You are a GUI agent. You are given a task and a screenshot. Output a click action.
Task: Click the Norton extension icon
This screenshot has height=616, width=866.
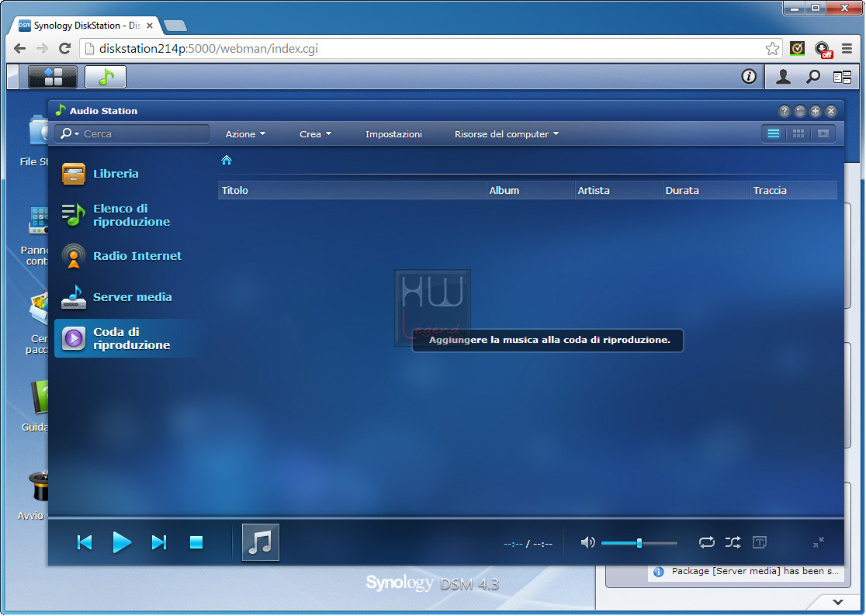(797, 49)
